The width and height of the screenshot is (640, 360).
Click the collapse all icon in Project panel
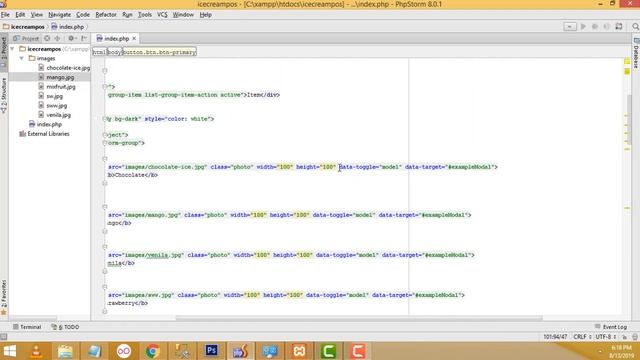click(57, 38)
